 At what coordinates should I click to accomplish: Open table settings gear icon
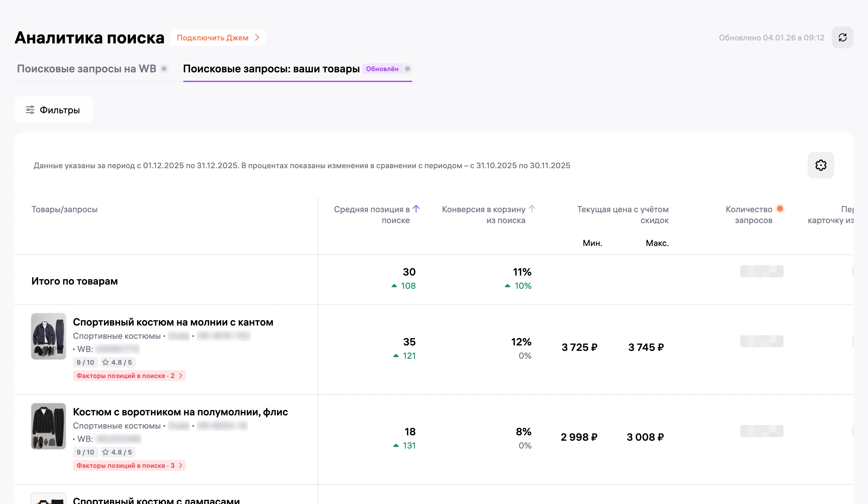pos(820,165)
